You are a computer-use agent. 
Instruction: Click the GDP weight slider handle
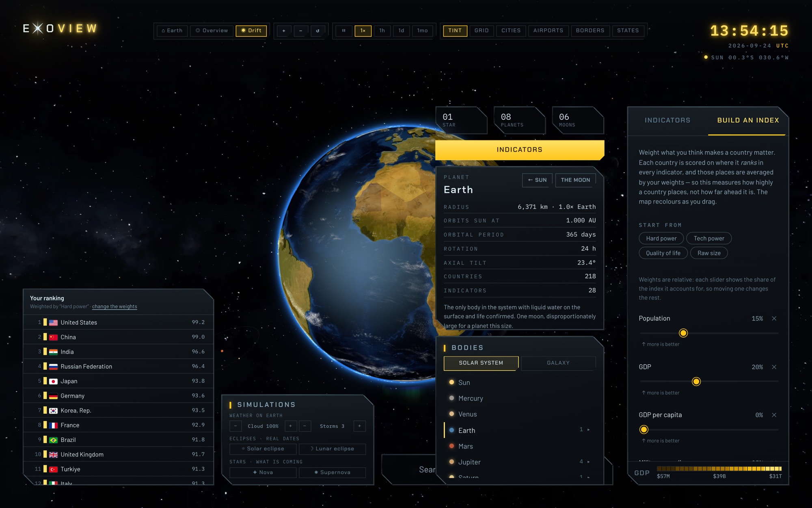(x=696, y=382)
